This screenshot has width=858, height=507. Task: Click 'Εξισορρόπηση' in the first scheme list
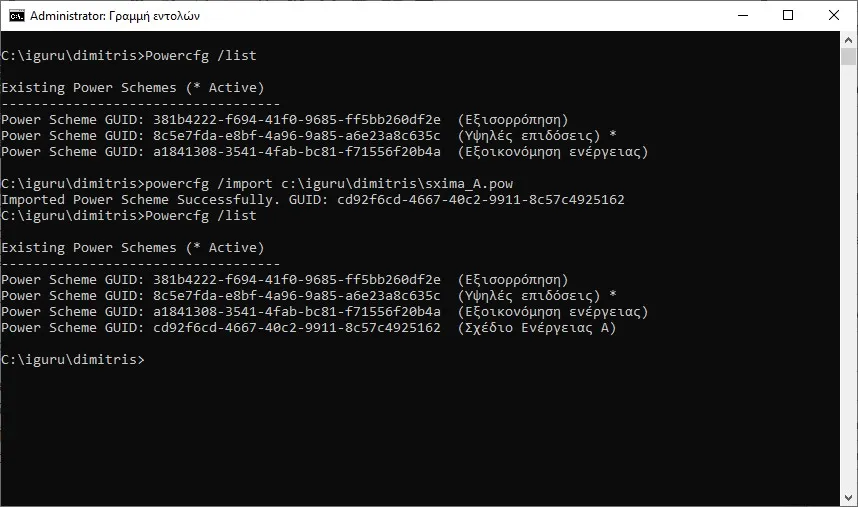(x=512, y=120)
